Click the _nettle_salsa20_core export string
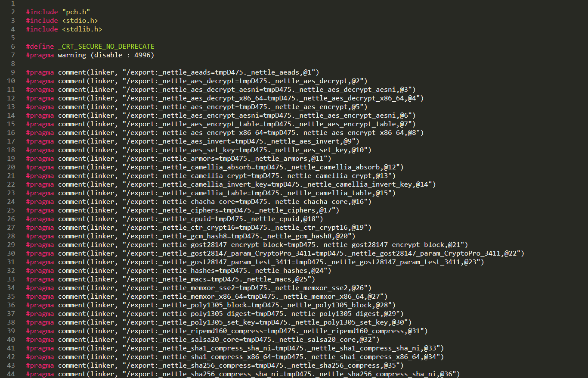 click(251, 340)
